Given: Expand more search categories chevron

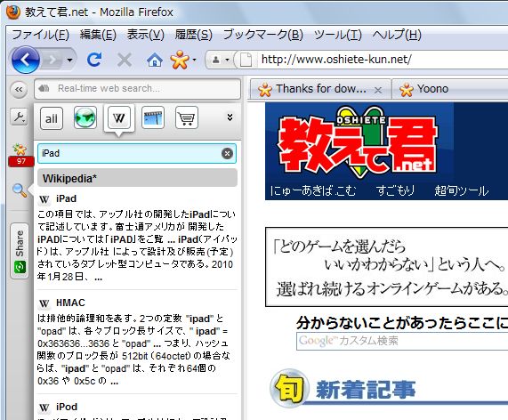Looking at the screenshot, I should [230, 117].
